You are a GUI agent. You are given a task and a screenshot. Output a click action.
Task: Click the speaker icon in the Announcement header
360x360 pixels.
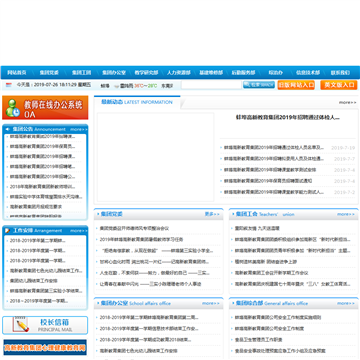(x=8, y=129)
